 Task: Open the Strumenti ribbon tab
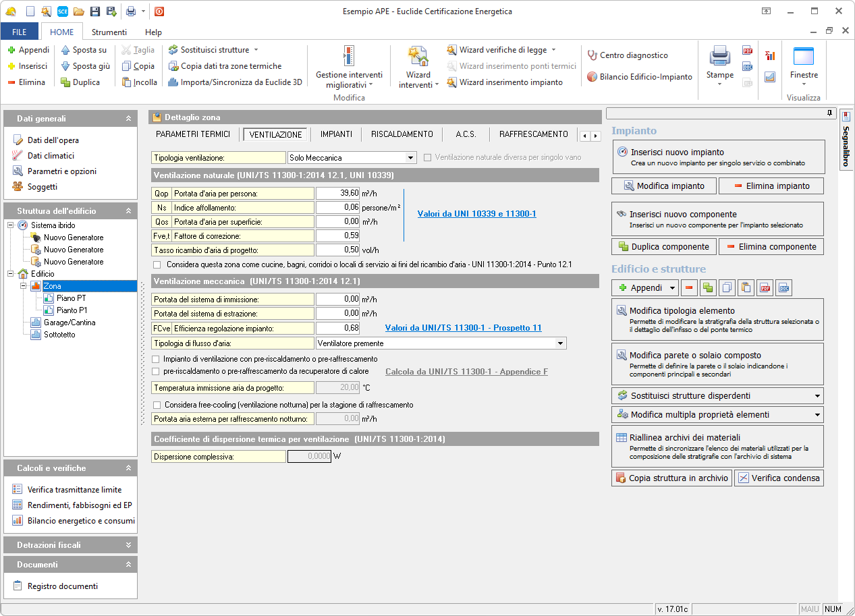(109, 32)
